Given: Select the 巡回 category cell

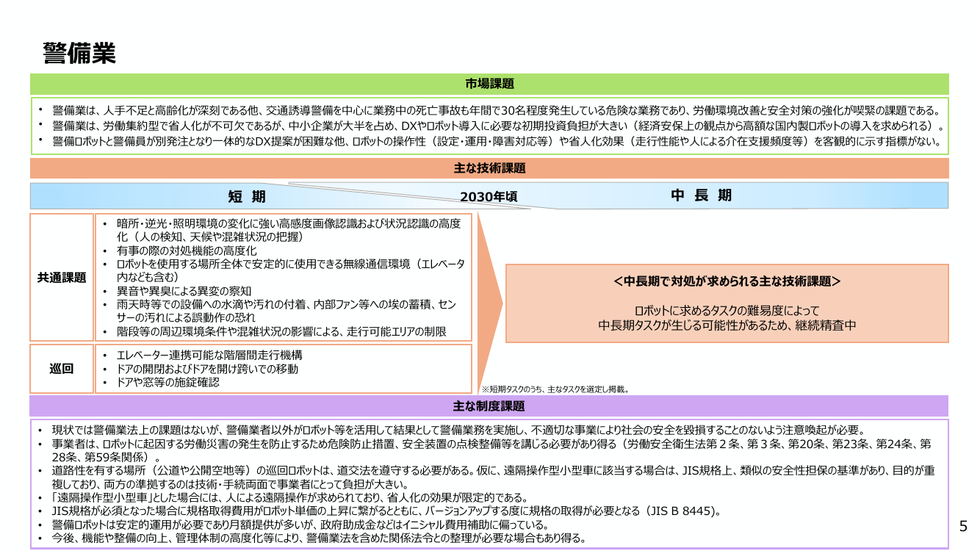Looking at the screenshot, I should click(62, 369).
